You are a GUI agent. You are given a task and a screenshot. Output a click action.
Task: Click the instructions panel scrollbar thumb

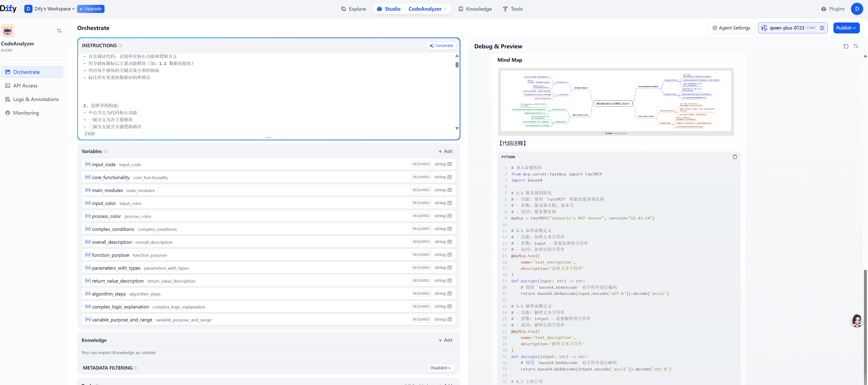click(457, 65)
